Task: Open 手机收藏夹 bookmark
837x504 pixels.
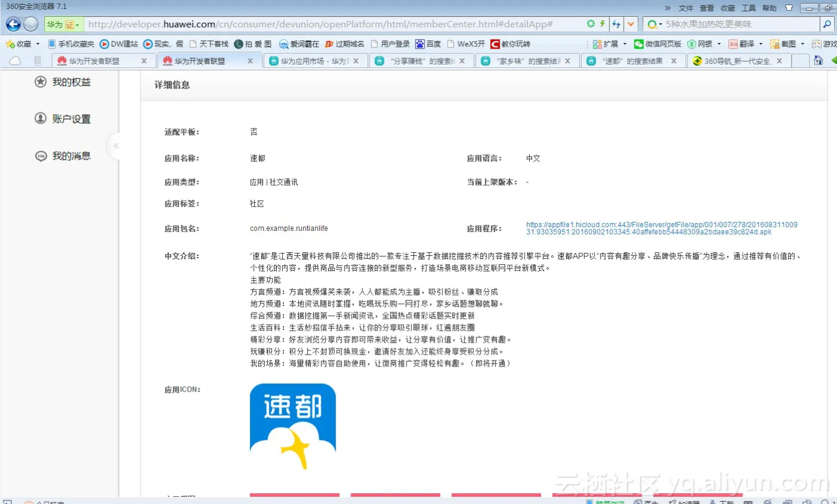Action: tap(71, 44)
